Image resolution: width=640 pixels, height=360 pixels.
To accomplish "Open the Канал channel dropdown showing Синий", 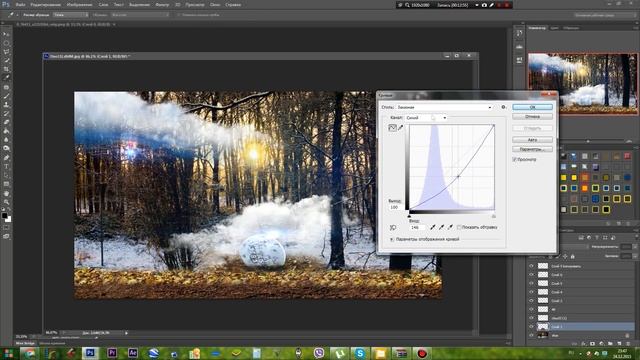I will 426,118.
